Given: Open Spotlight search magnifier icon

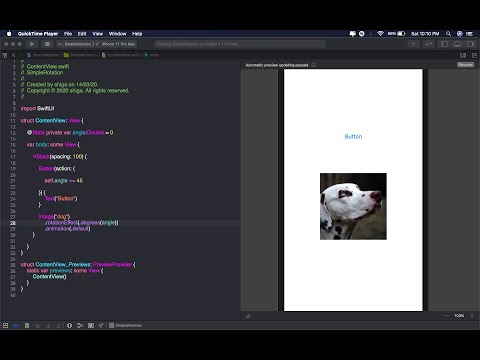Looking at the screenshot, I should (449, 34).
